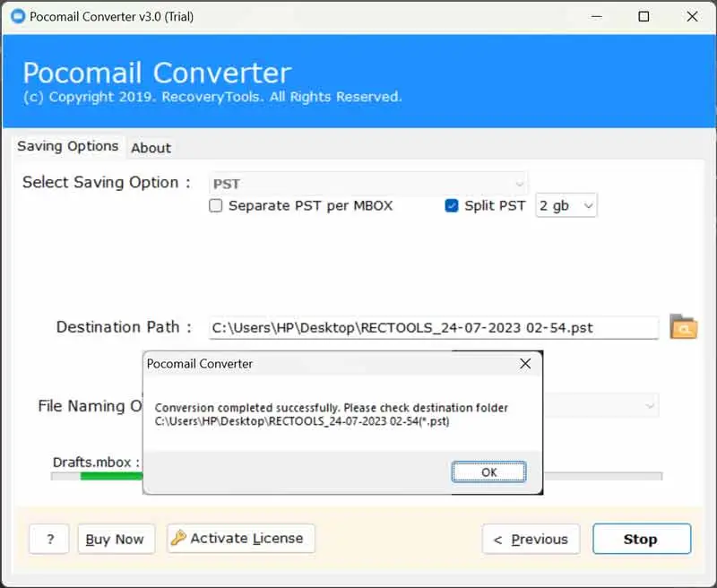Click inside the Destination Path text field
This screenshot has width=717, height=588.
click(x=434, y=328)
